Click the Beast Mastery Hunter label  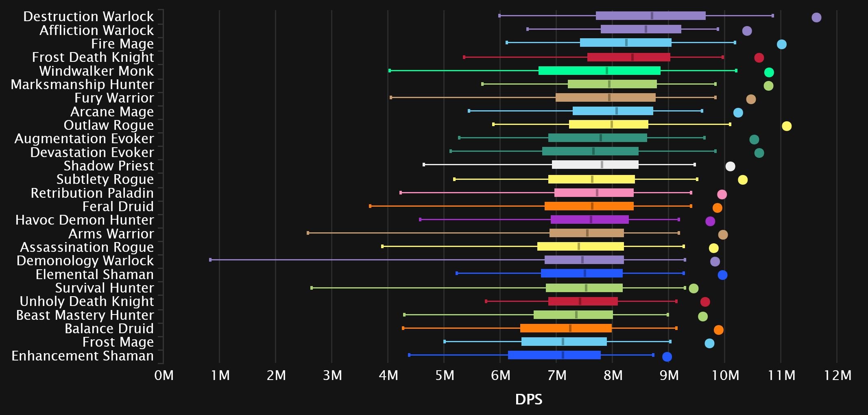coord(85,315)
